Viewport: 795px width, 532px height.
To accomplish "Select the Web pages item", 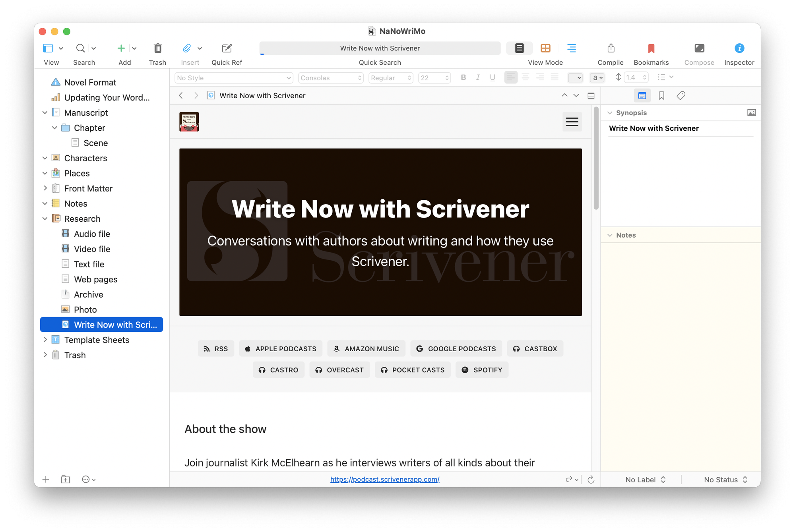I will click(95, 279).
